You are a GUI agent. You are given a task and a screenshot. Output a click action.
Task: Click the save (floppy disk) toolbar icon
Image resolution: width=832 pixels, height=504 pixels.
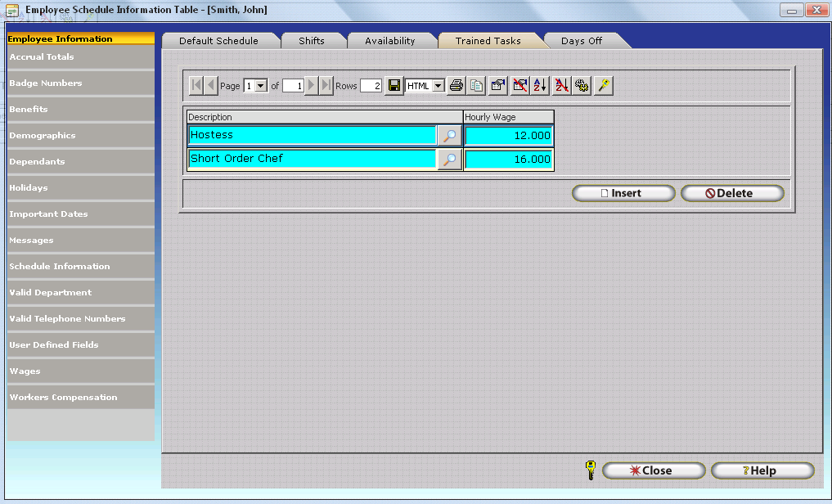point(394,86)
